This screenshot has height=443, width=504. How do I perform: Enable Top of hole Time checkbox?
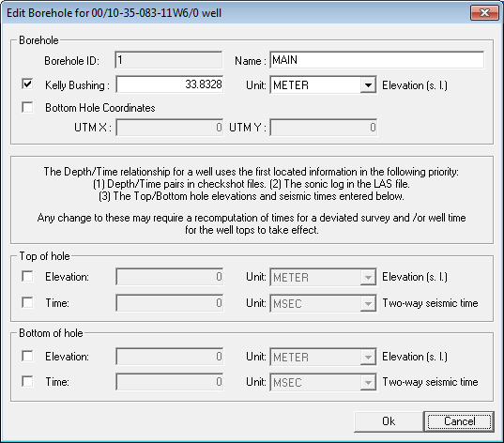(x=27, y=302)
